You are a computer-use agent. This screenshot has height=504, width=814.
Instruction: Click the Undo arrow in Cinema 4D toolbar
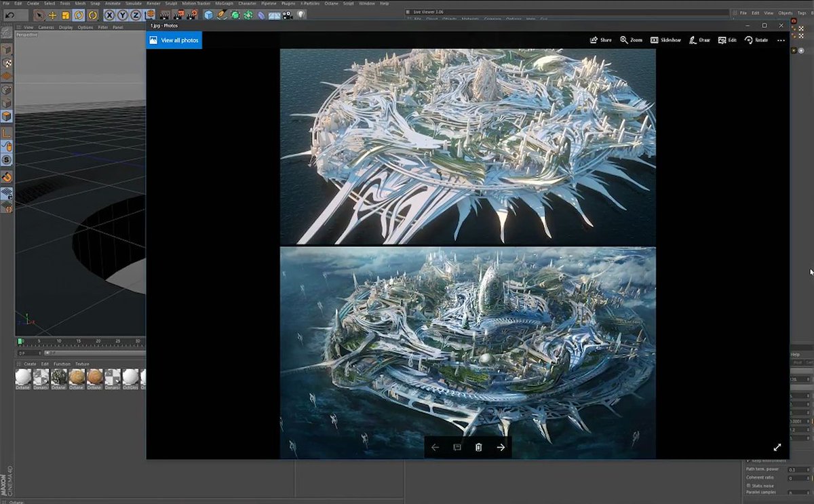click(x=9, y=15)
